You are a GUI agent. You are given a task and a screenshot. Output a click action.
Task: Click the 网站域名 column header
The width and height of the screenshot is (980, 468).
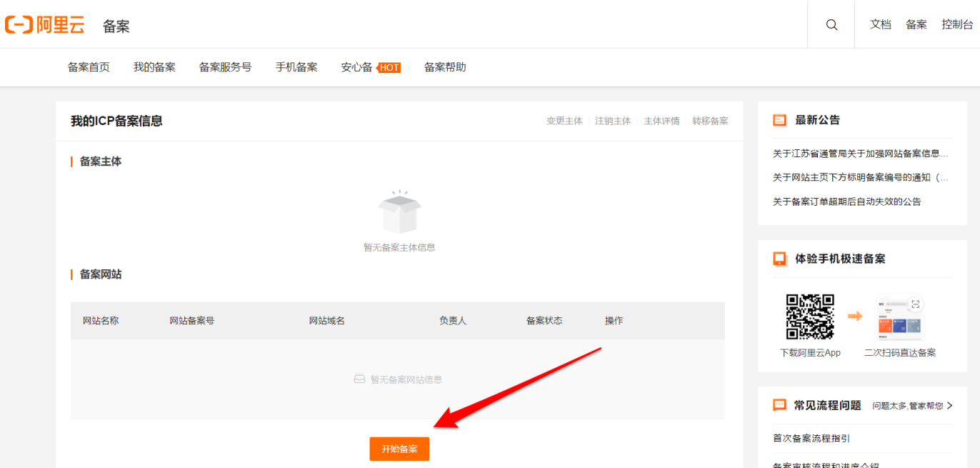click(327, 321)
